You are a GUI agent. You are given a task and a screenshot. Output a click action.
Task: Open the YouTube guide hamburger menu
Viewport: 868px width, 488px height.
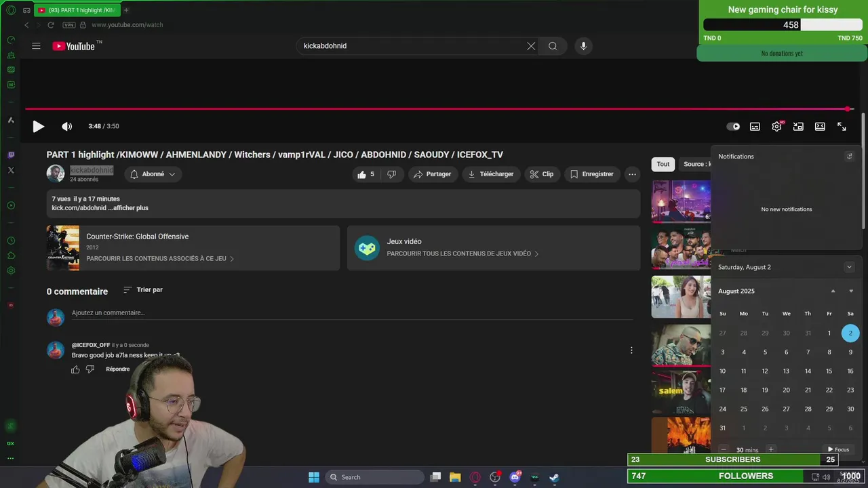pyautogui.click(x=36, y=46)
